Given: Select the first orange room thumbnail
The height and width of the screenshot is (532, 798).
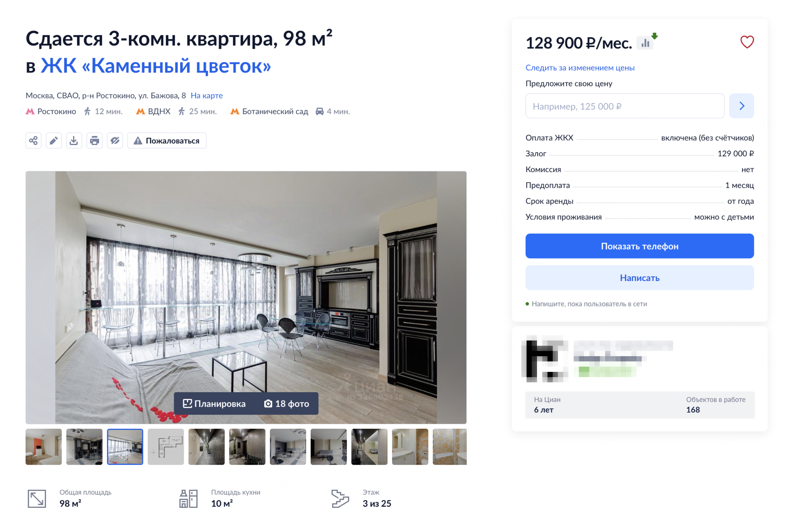Looking at the screenshot, I should (x=43, y=446).
